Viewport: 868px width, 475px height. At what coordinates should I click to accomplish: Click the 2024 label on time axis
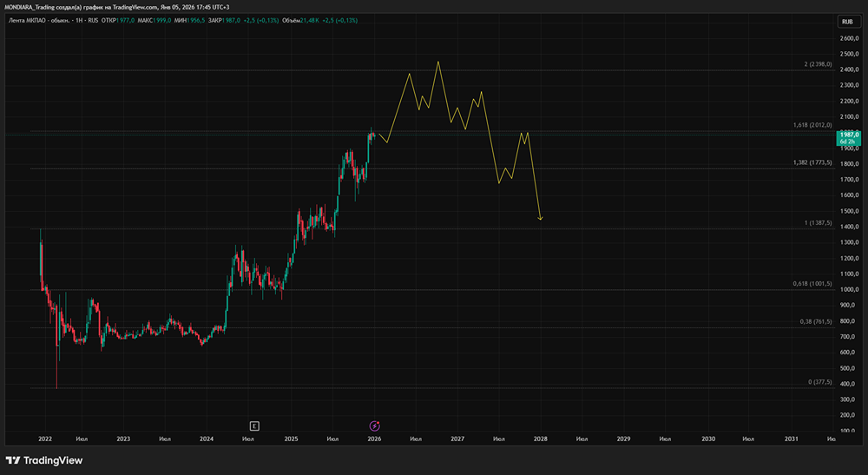coord(207,439)
